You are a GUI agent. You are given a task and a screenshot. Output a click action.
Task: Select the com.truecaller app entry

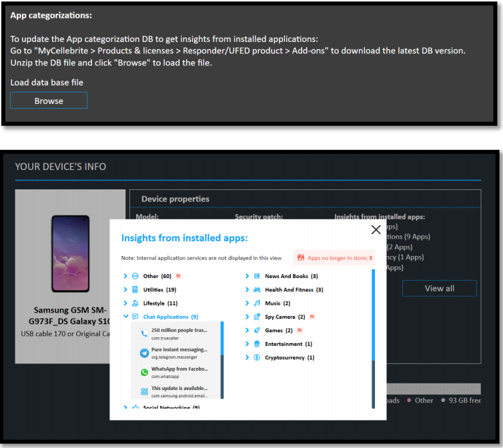(176, 334)
